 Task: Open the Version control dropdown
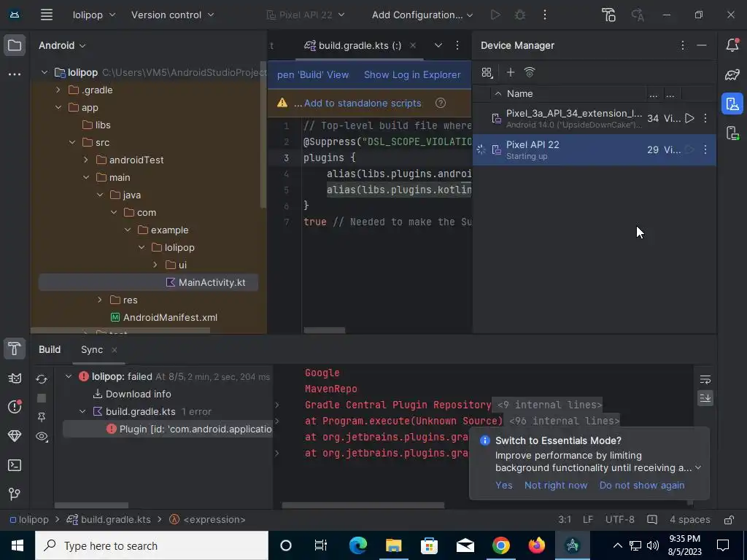[172, 15]
